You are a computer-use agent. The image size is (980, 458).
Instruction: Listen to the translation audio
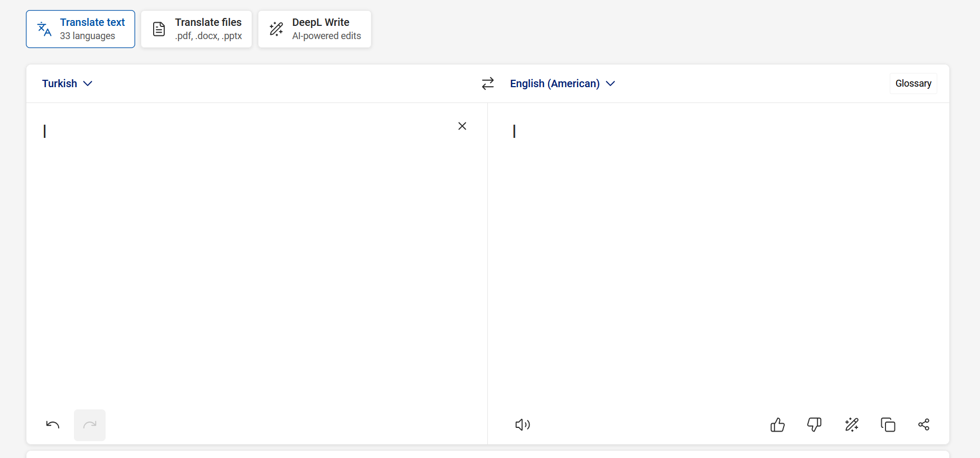522,425
